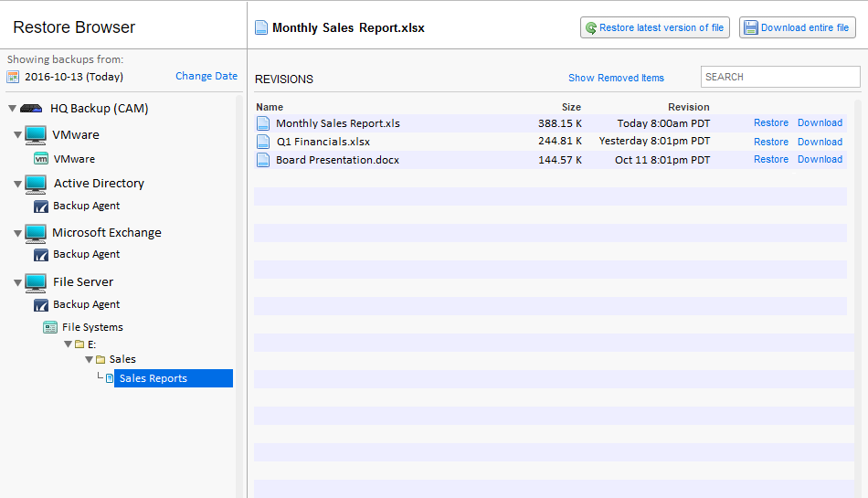Click Restore latest version of file button
This screenshot has width=868, height=498.
click(655, 27)
